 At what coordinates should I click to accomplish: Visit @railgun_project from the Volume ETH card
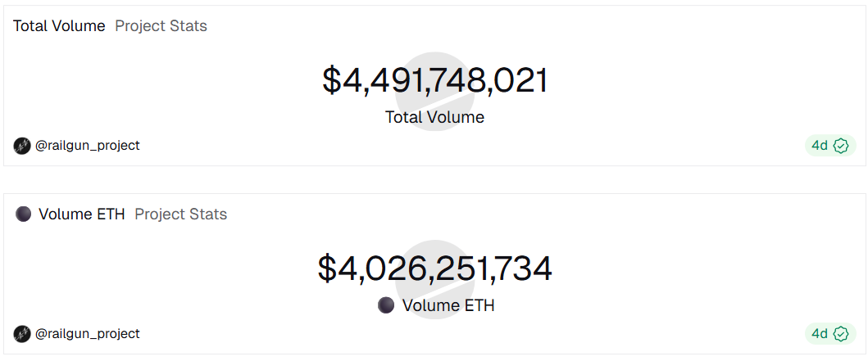pos(88,334)
